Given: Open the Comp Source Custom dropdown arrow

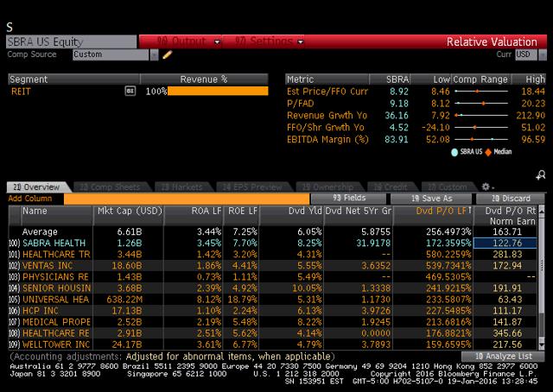Looking at the screenshot, I should point(154,54).
